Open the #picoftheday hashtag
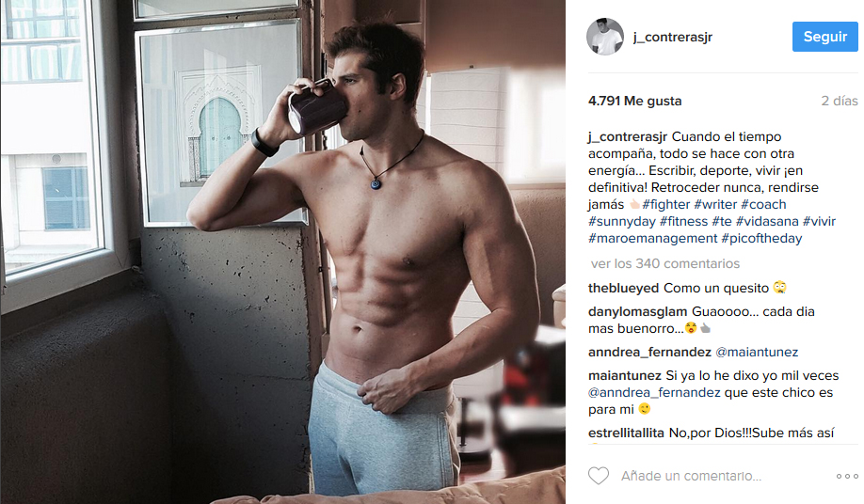Screen dimensions: 864x504 coord(761,238)
